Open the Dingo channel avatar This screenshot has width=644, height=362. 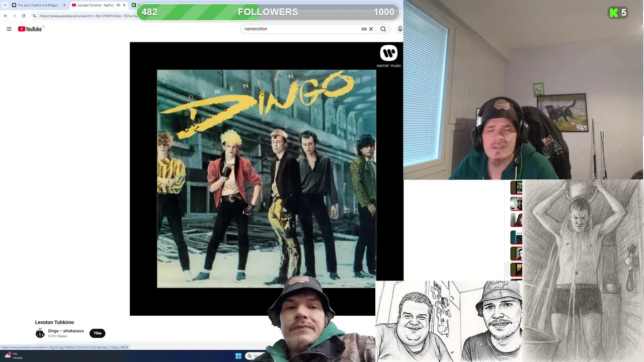(40, 333)
